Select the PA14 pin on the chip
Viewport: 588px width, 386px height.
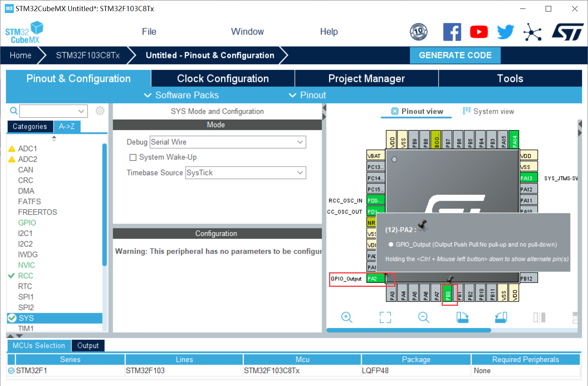(x=514, y=140)
